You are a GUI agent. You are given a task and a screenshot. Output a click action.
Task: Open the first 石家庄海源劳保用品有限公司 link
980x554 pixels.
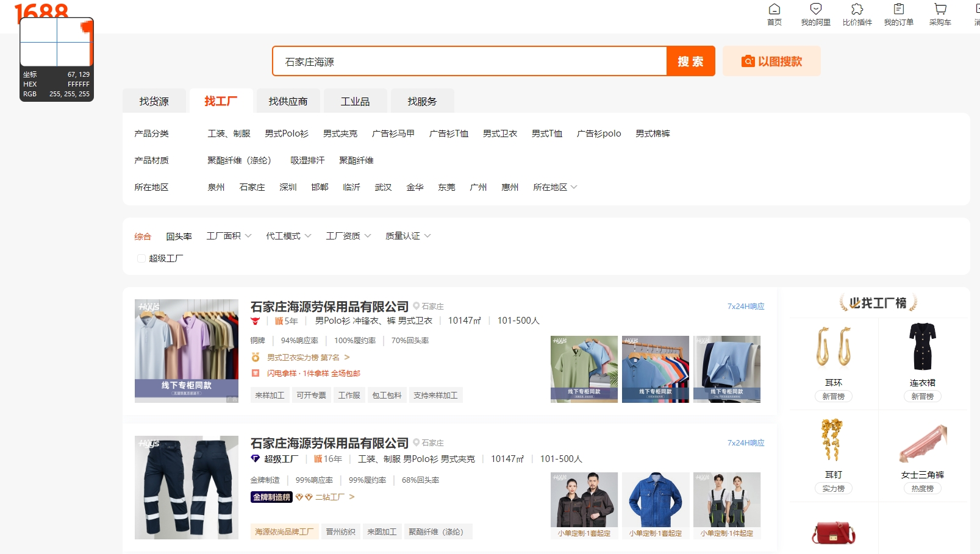[x=329, y=307]
